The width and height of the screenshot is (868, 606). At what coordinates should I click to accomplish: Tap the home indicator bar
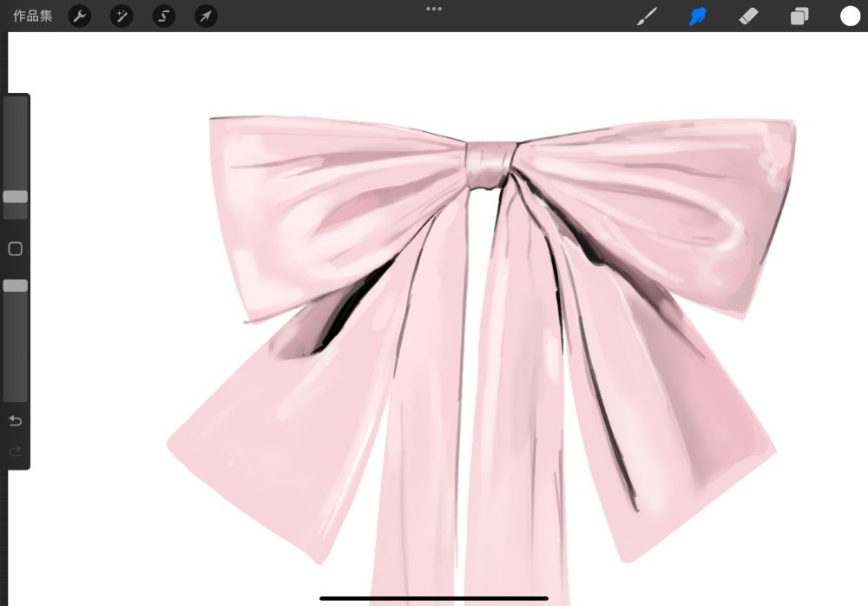434,598
